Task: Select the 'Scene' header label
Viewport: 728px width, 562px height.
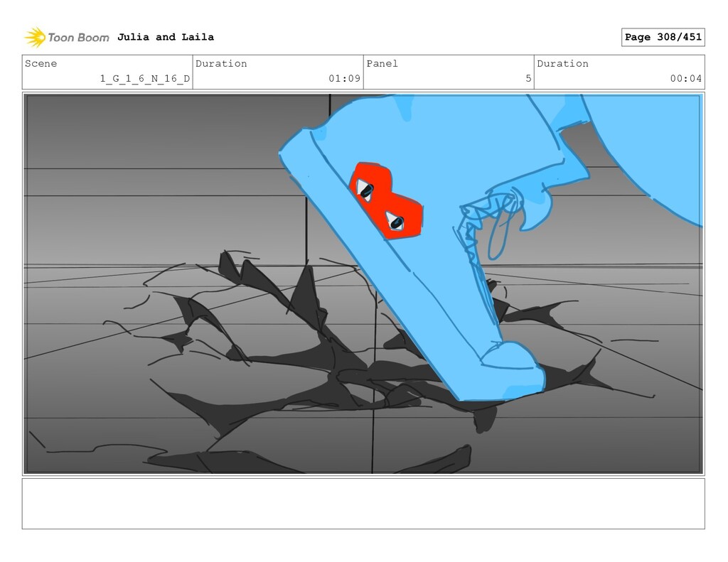Action: pos(41,63)
